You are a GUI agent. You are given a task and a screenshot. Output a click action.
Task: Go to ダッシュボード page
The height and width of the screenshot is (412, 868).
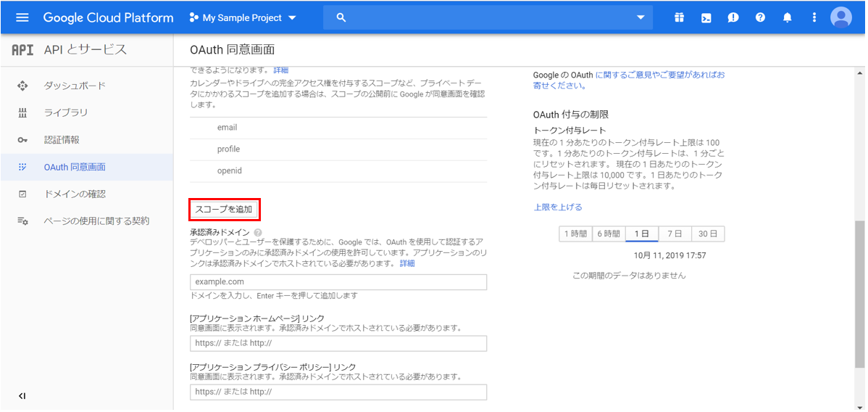tap(75, 86)
